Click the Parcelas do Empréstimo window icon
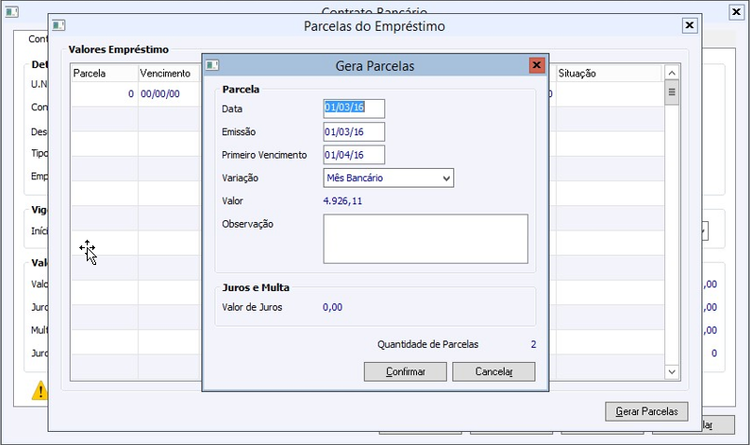 point(57,25)
